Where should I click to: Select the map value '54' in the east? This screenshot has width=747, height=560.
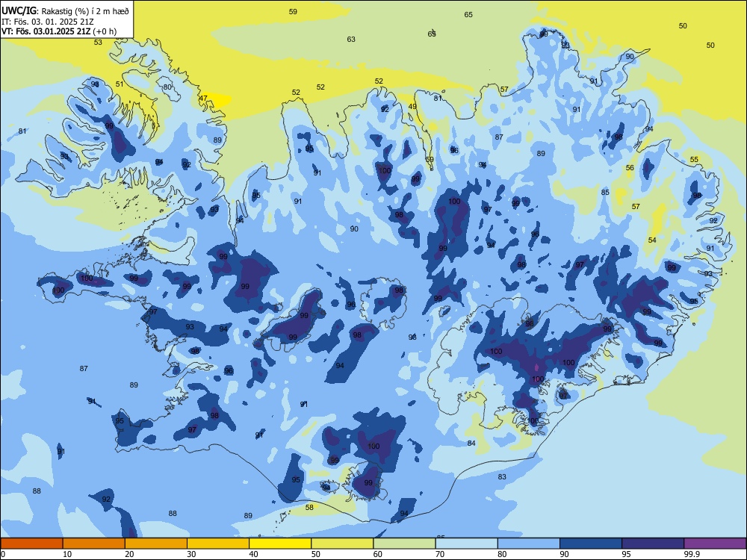pos(652,240)
